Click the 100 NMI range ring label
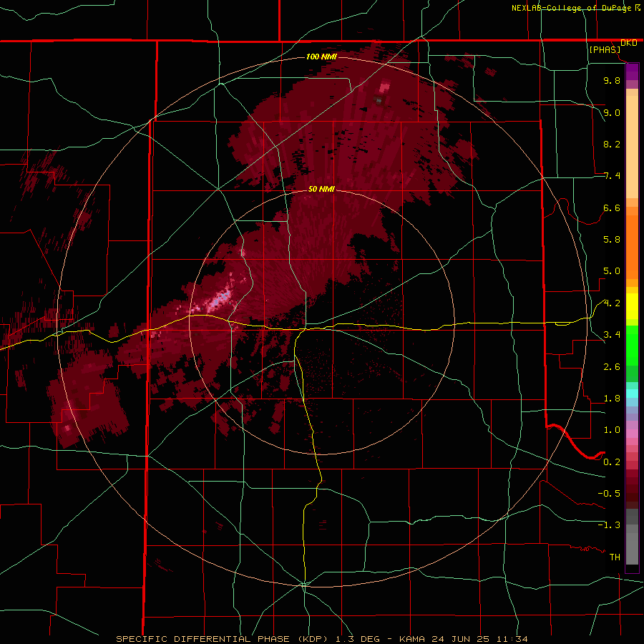The height and width of the screenshot is (644, 644). pyautogui.click(x=321, y=57)
